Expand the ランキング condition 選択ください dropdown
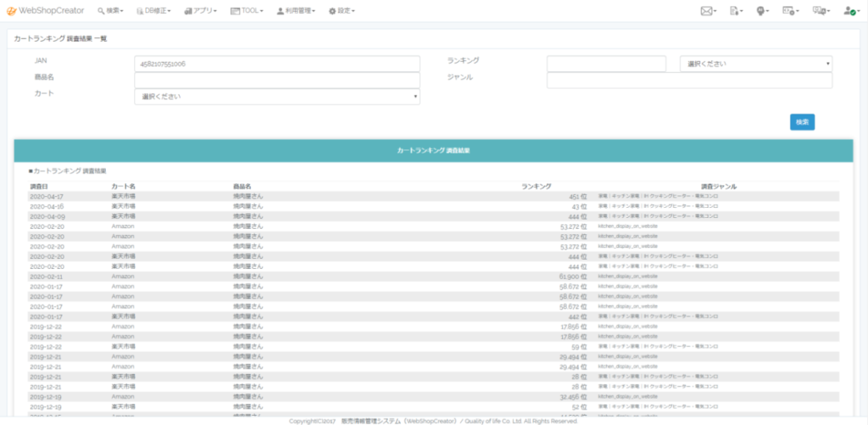The height and width of the screenshot is (425, 868). [x=755, y=64]
